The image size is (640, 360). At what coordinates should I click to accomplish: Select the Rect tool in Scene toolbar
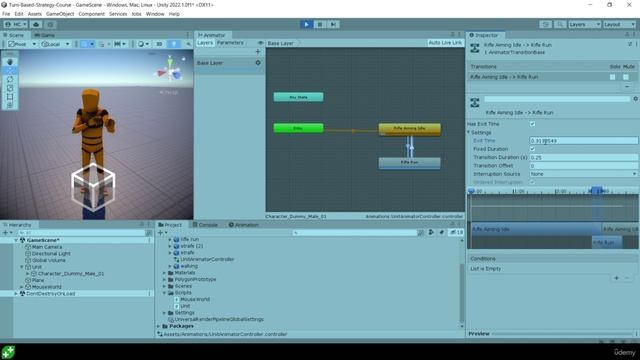(10, 97)
